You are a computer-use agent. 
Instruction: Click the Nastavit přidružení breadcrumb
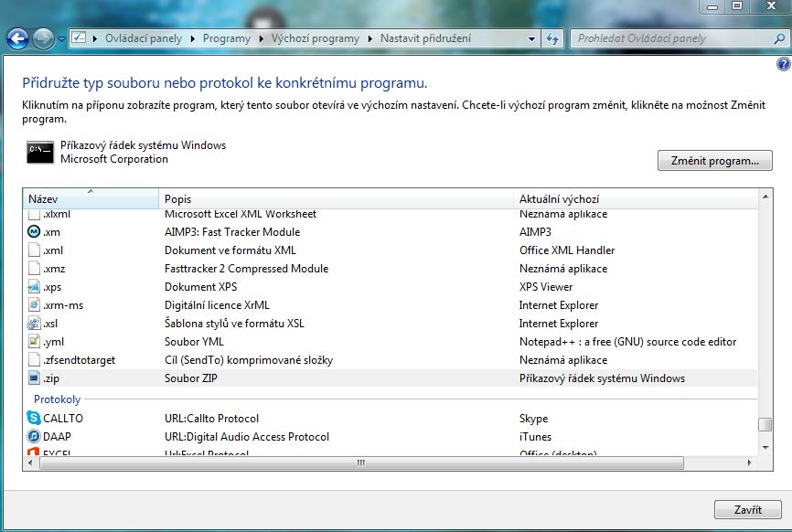coord(425,38)
